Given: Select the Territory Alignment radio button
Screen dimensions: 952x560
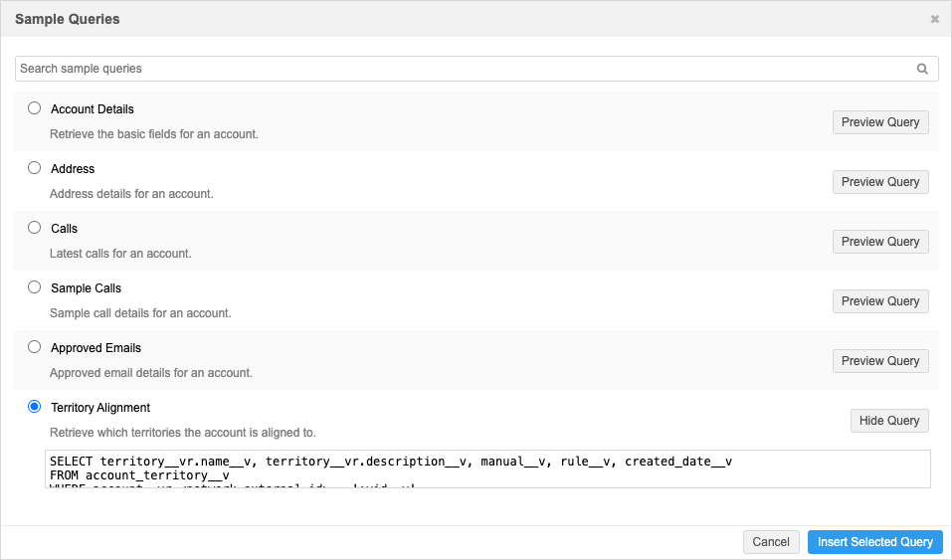Looking at the screenshot, I should 35,407.
